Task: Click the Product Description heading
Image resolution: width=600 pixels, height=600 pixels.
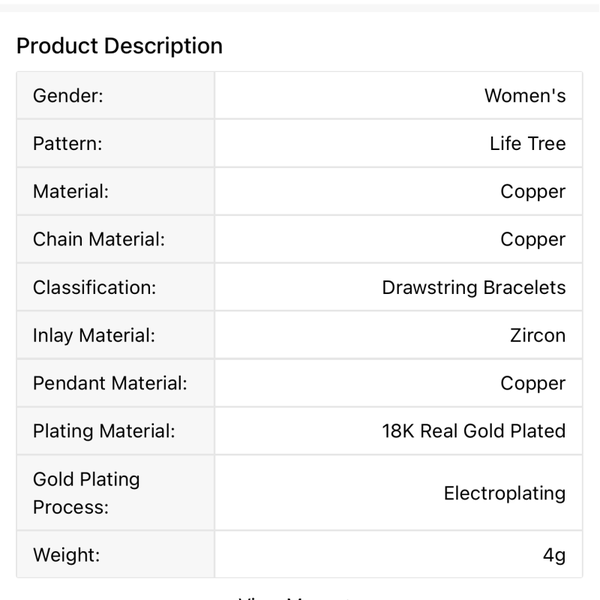Action: (120, 46)
